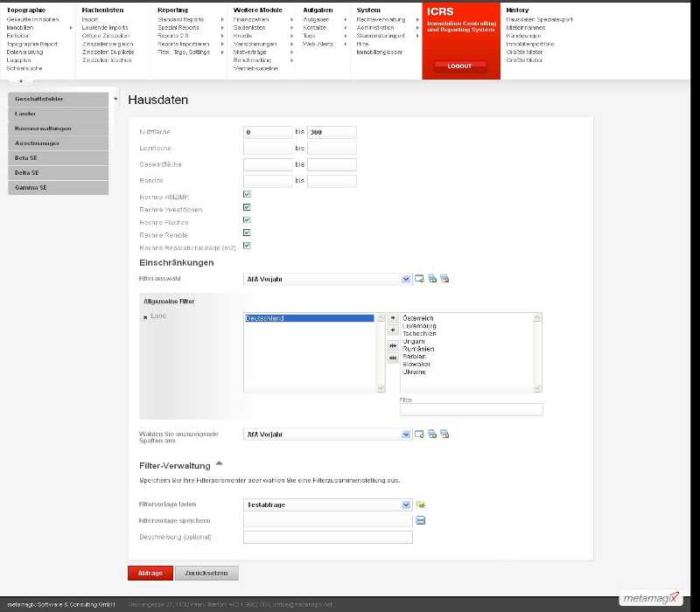Open Gekaufte Immobilien in the Topographie menu
The image size is (700, 612).
[32, 19]
